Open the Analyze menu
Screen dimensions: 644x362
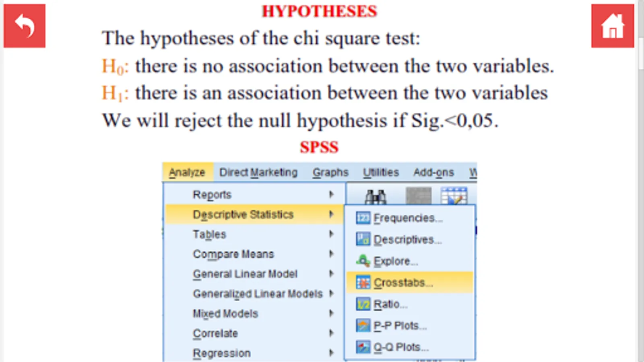(x=187, y=172)
